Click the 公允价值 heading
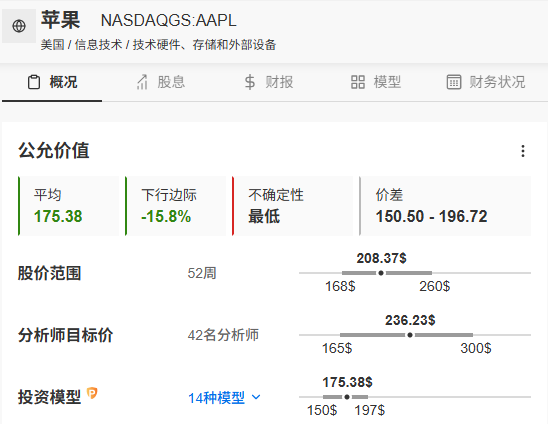 pos(54,151)
